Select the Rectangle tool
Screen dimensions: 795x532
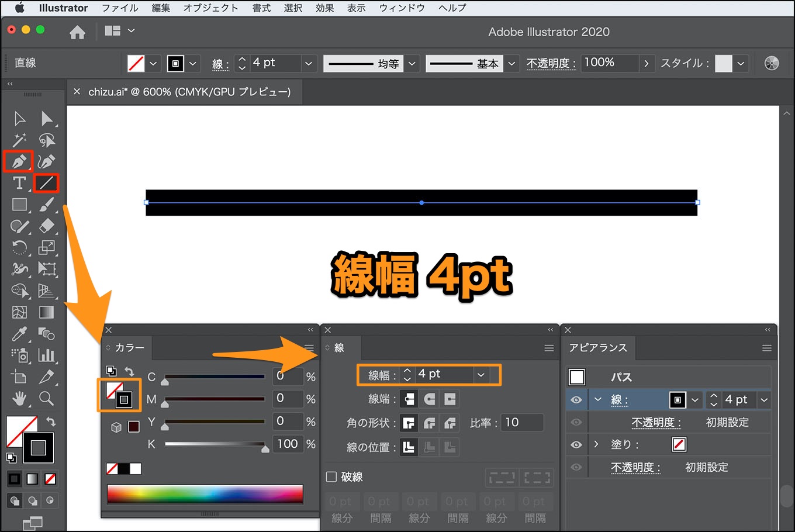click(x=19, y=205)
